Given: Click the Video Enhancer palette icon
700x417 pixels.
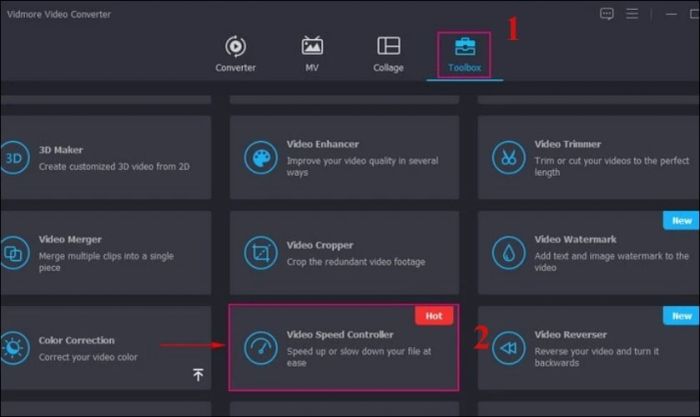Looking at the screenshot, I should 261,157.
